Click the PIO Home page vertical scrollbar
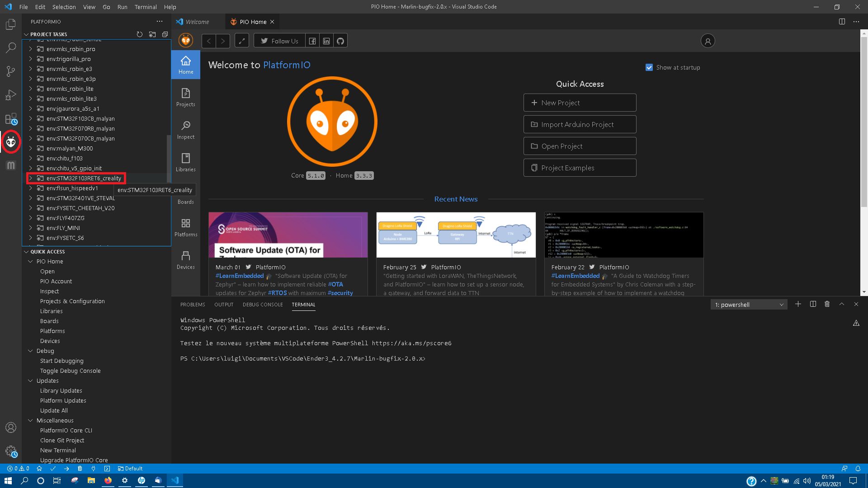Image resolution: width=868 pixels, height=488 pixels. pos(864,122)
